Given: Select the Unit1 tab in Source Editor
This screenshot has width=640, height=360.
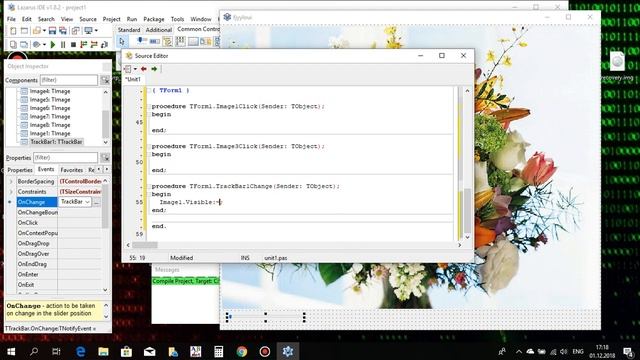Looking at the screenshot, I should coord(133,79).
